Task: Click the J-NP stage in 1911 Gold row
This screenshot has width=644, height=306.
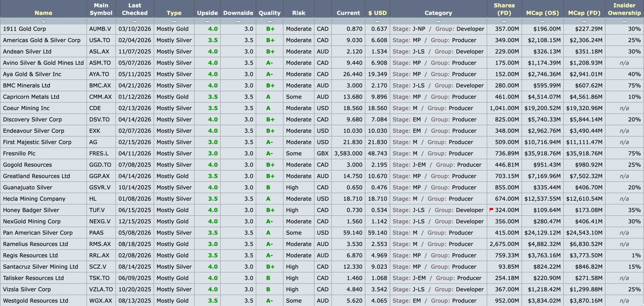Action: pyautogui.click(x=420, y=29)
